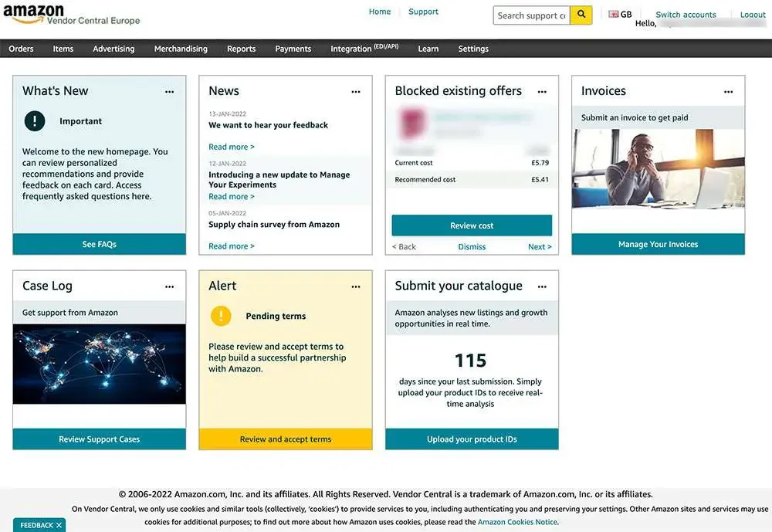Open the Settings menu

tap(473, 49)
